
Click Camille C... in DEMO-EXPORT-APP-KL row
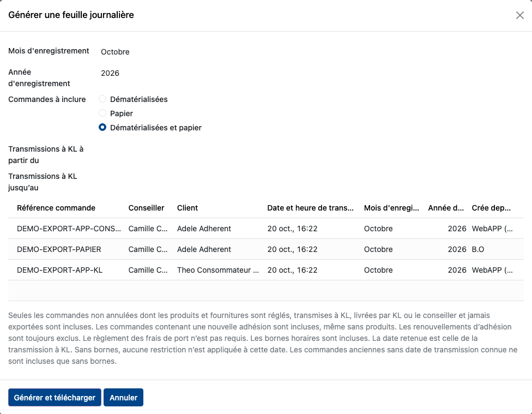click(x=148, y=270)
